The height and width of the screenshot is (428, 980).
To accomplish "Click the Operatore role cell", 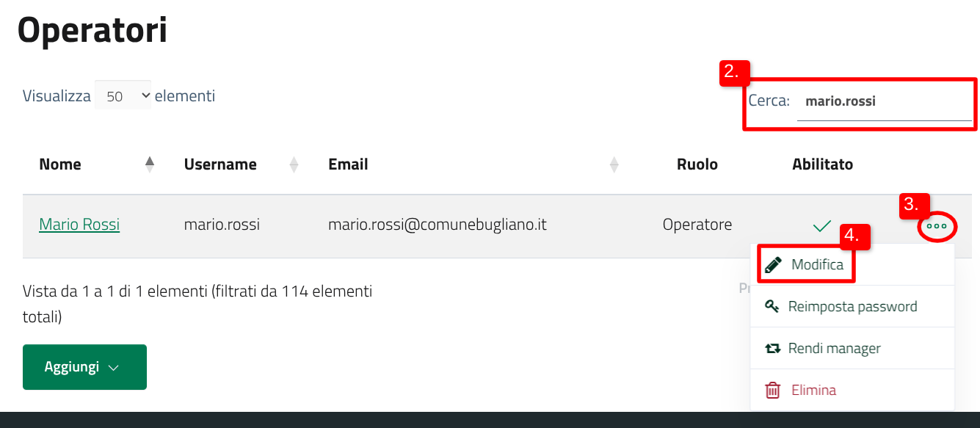I will (x=697, y=225).
